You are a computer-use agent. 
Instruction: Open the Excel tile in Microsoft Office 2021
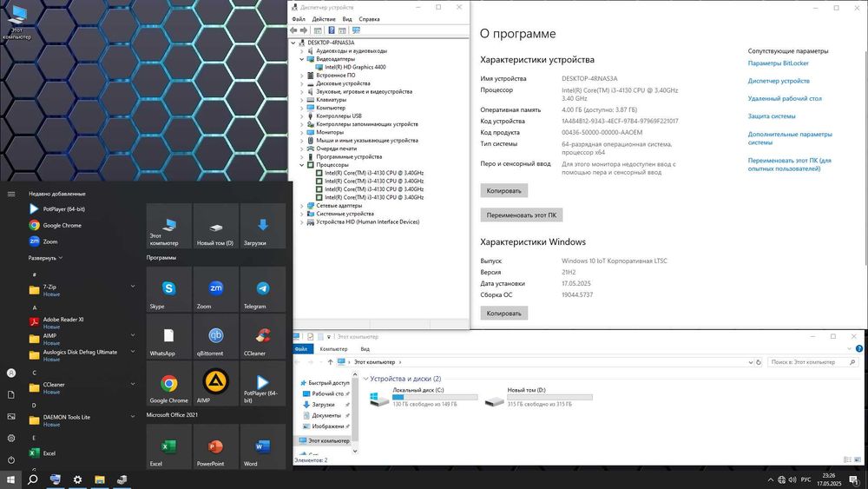tap(169, 447)
